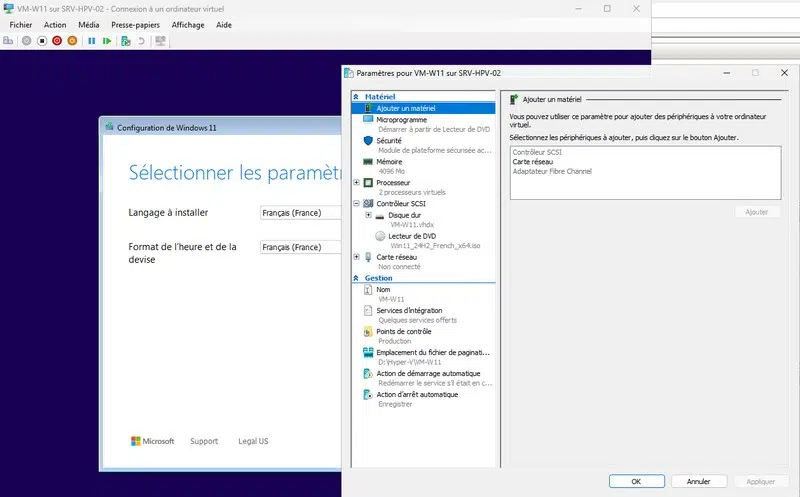
Task: Click the orange Save state icon
Action: (x=73, y=41)
